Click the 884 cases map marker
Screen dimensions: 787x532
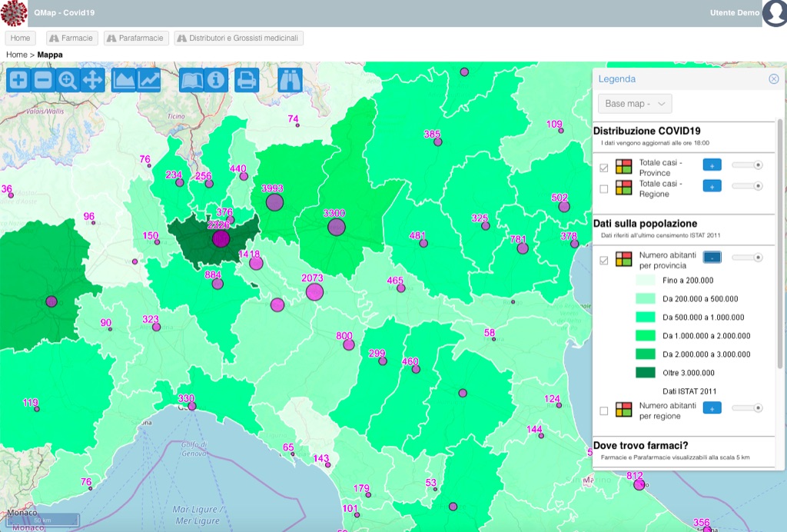point(218,284)
